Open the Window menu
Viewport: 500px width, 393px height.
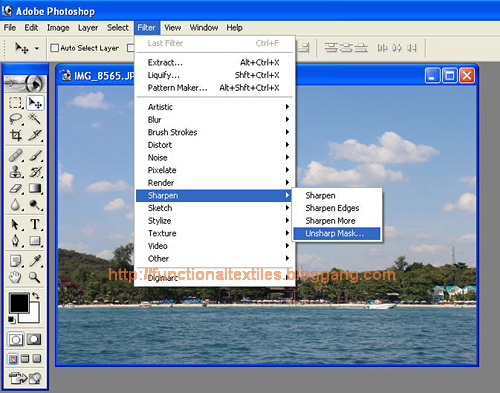(x=204, y=28)
